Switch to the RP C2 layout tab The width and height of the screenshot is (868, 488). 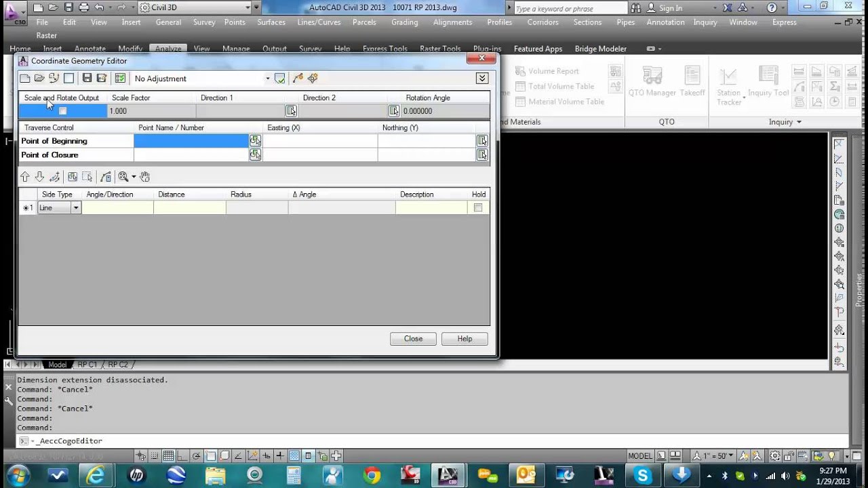click(x=118, y=365)
